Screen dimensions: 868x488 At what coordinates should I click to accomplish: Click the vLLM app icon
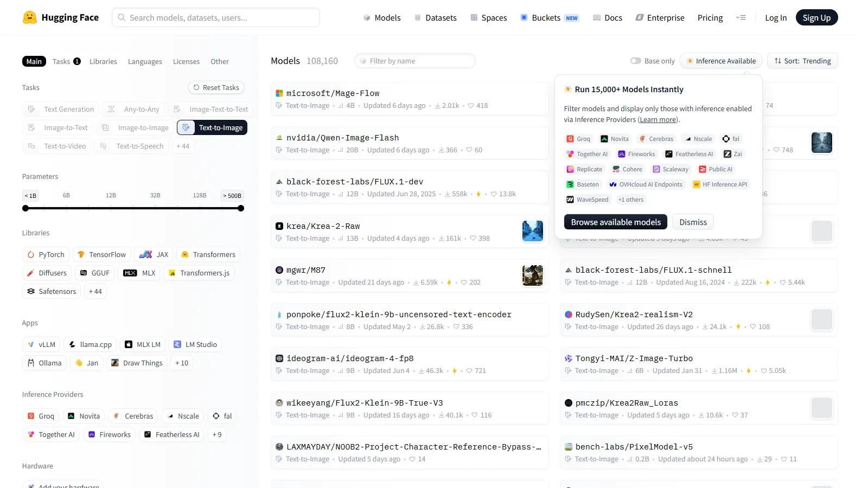(x=31, y=344)
